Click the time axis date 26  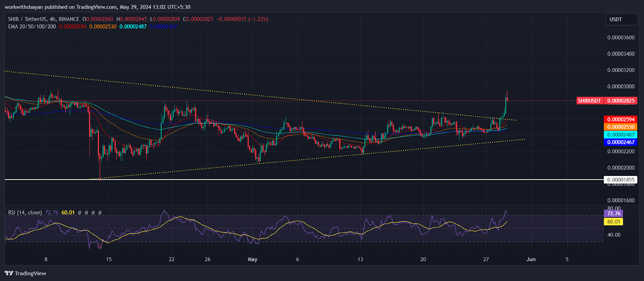pyautogui.click(x=207, y=259)
